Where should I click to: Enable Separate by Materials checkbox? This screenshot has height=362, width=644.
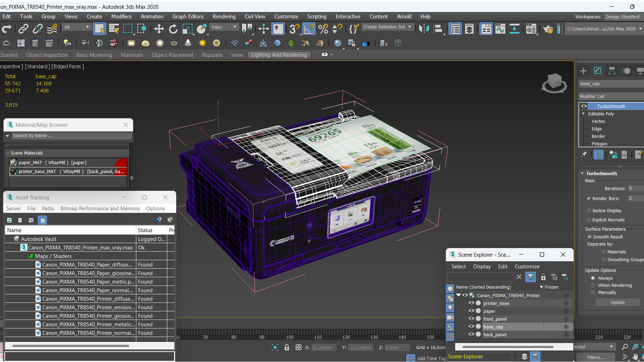pos(604,252)
